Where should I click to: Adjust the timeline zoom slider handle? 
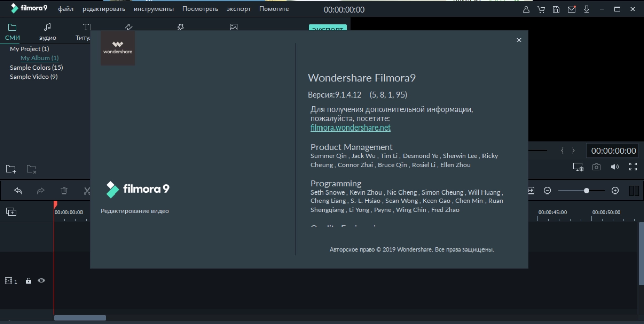click(x=586, y=190)
